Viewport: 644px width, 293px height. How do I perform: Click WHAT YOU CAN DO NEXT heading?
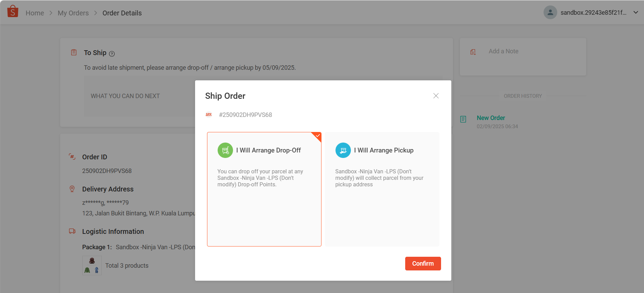pos(125,96)
